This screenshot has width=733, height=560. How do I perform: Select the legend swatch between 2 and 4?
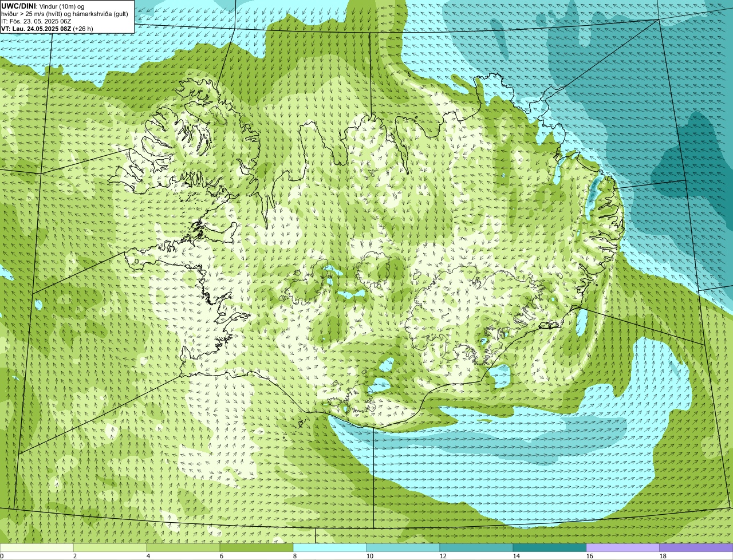coord(110,547)
